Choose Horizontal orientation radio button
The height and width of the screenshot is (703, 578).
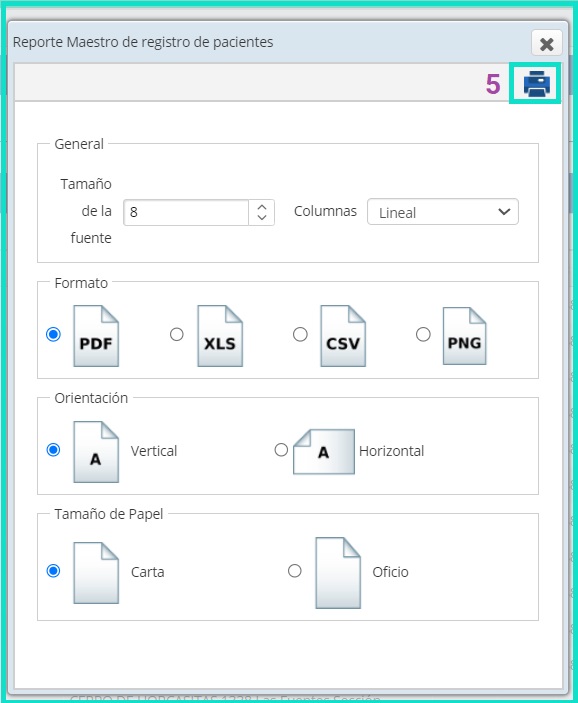(281, 450)
